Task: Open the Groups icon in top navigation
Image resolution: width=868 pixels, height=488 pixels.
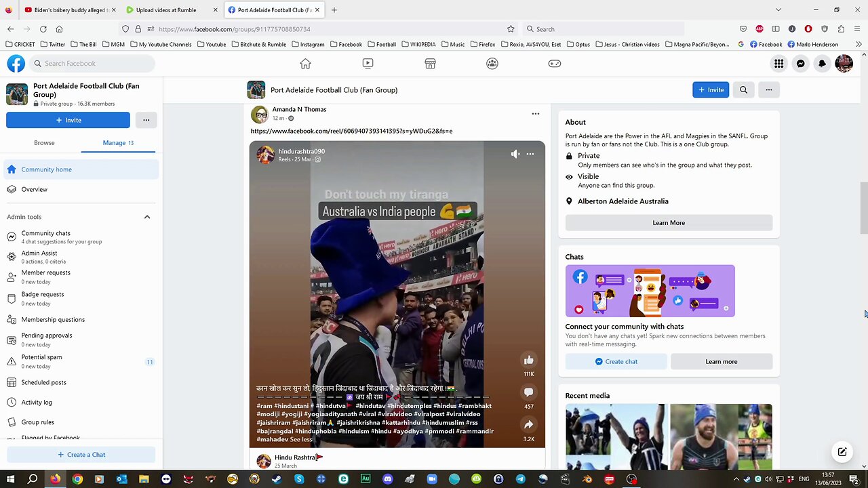Action: (x=492, y=63)
